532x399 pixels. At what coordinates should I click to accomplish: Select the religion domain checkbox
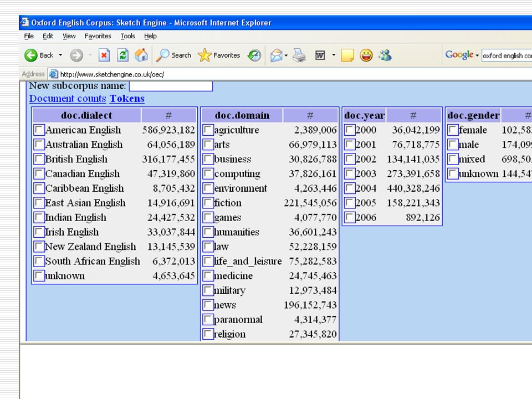coord(208,334)
